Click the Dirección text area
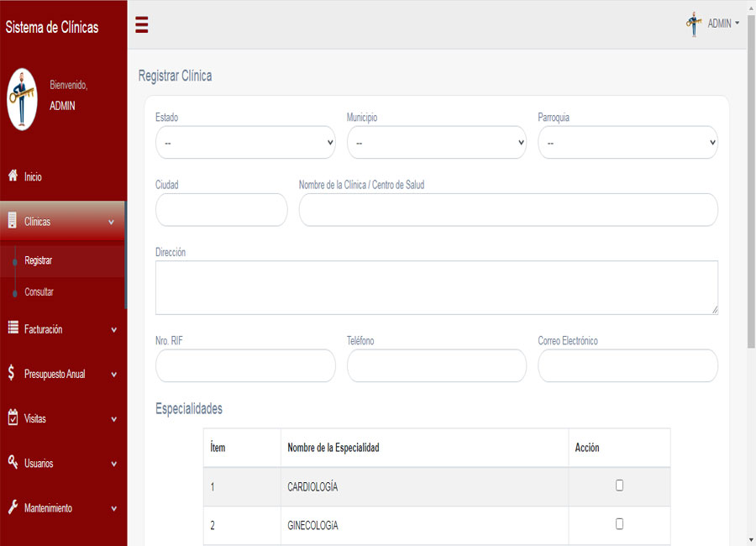Viewport: 756px width, 546px height. pos(436,287)
